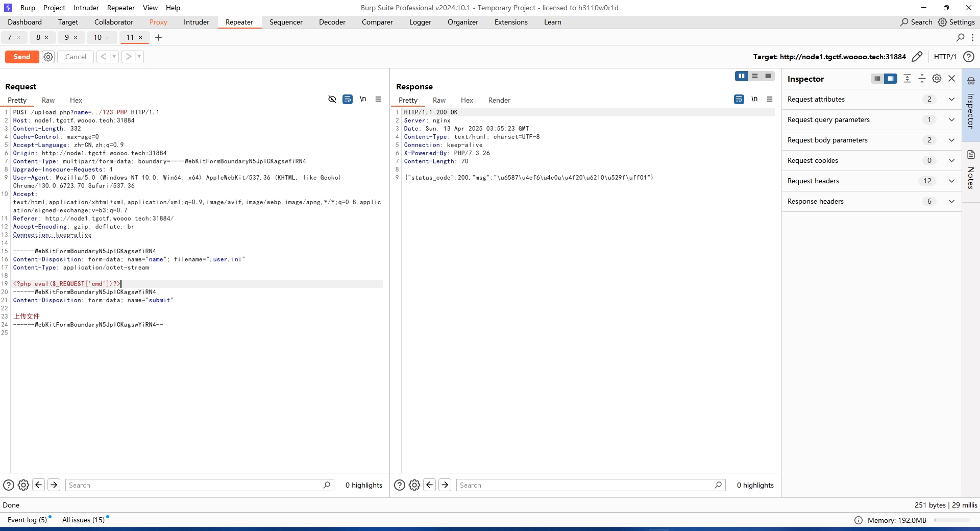
Task: Collapse all Inspector sections icon
Action: pyautogui.click(x=922, y=79)
